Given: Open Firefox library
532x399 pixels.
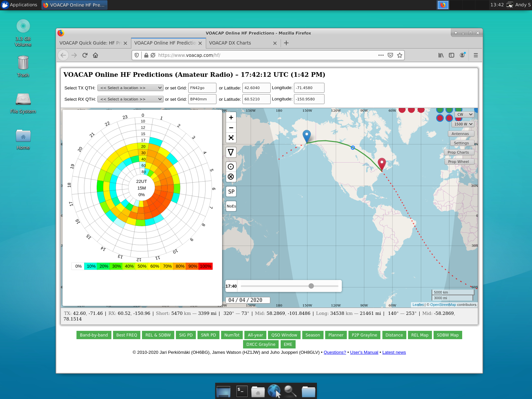Looking at the screenshot, I should [x=441, y=55].
